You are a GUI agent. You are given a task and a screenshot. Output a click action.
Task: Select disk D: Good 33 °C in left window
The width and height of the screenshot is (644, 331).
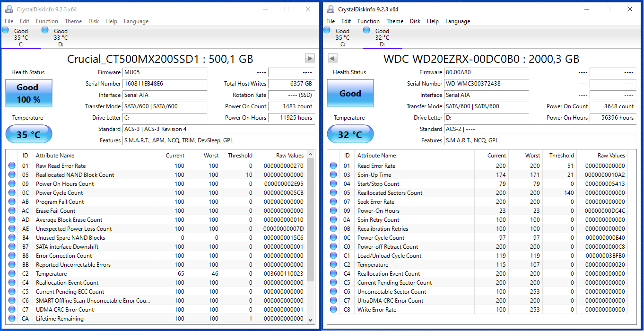61,37
